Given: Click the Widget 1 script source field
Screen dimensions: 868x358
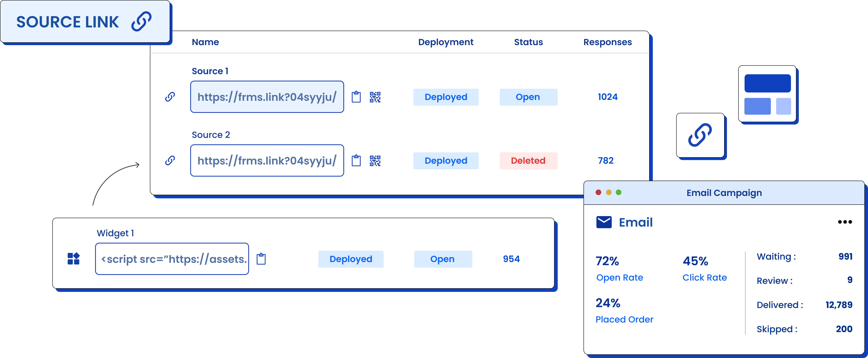Looking at the screenshot, I should [x=172, y=259].
